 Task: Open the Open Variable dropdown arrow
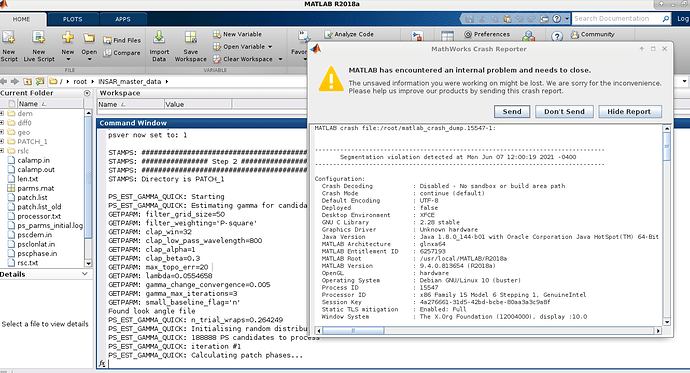(270, 47)
